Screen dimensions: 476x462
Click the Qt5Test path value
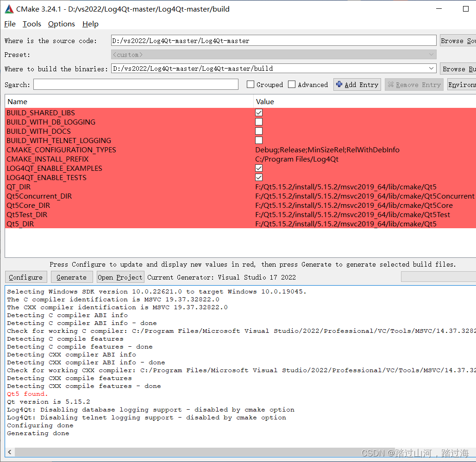pos(352,215)
